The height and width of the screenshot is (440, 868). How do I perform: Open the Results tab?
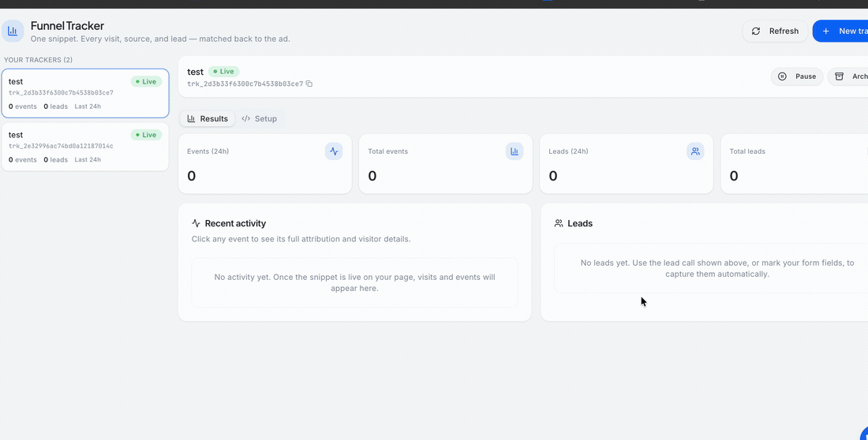pyautogui.click(x=208, y=118)
